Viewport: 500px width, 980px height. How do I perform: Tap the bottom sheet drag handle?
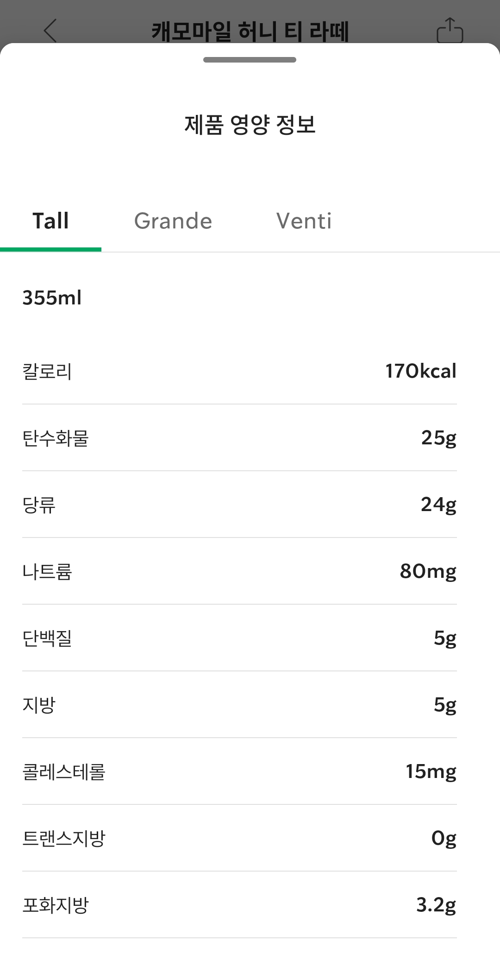tap(250, 60)
